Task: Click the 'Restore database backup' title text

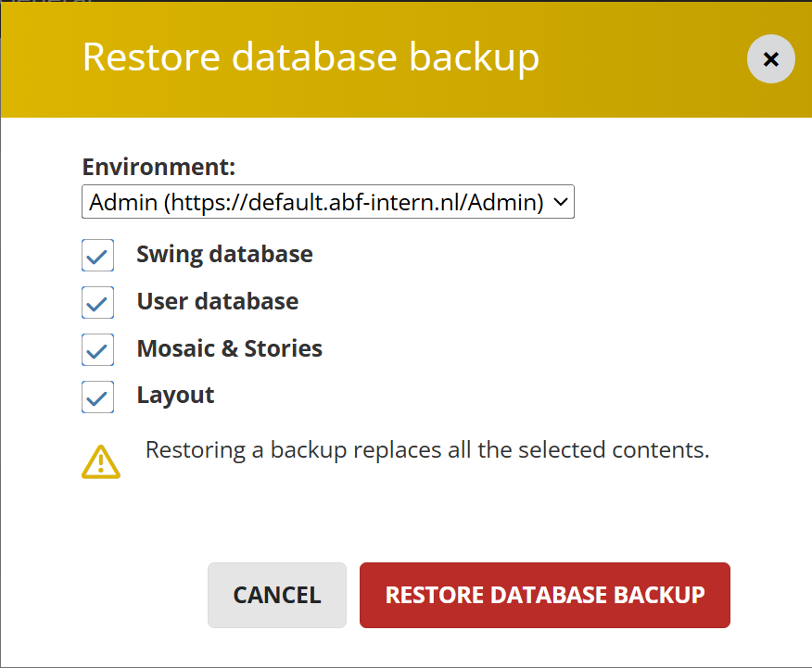Action: click(x=311, y=57)
